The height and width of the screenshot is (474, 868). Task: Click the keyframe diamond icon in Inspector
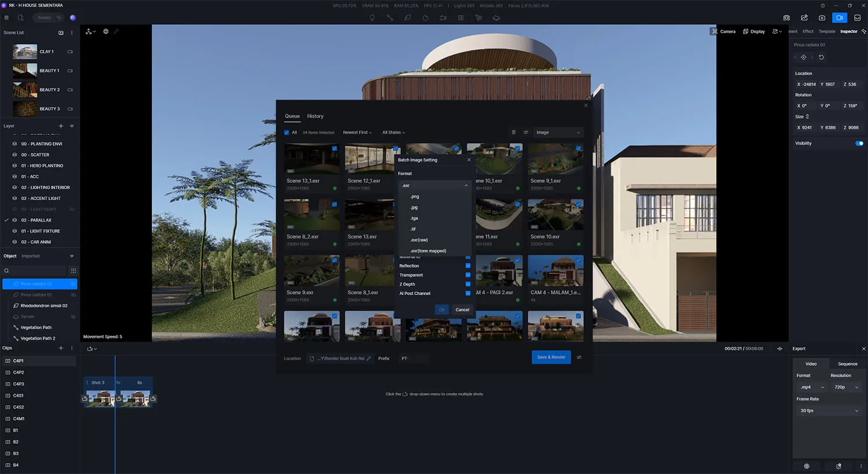tap(803, 57)
